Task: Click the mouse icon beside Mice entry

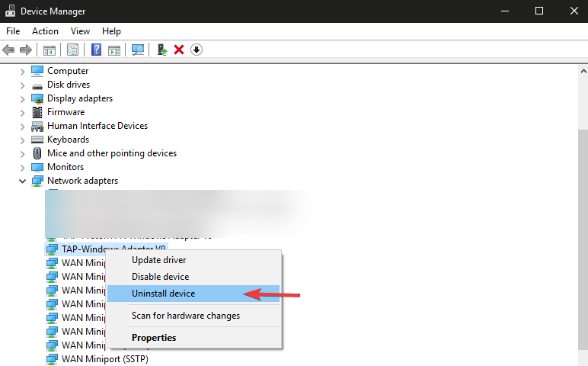Action: [x=37, y=153]
